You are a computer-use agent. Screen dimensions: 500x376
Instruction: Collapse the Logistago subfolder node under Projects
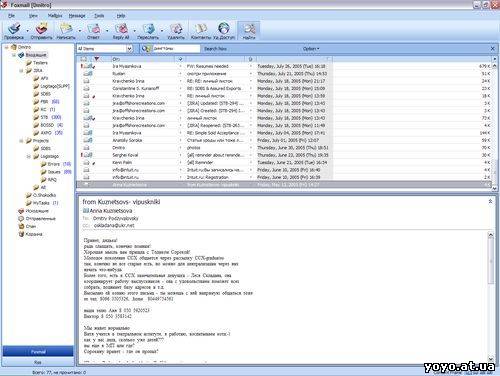click(x=29, y=156)
